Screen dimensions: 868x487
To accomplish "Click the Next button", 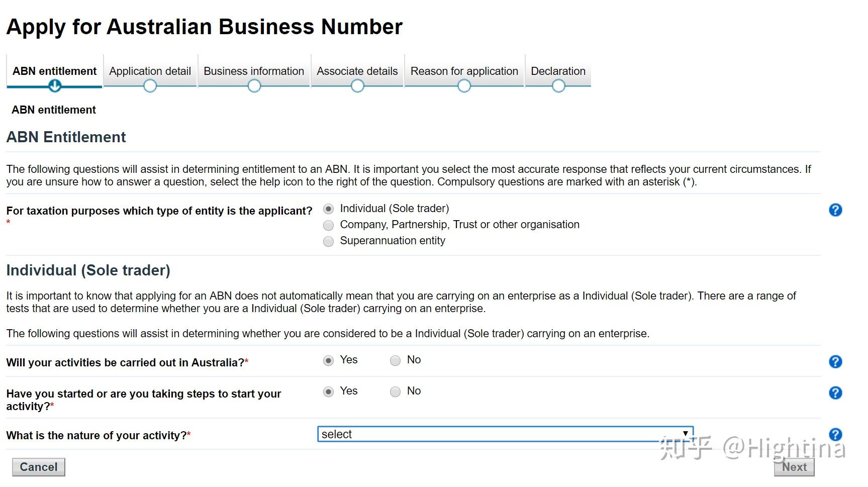I will tap(794, 467).
